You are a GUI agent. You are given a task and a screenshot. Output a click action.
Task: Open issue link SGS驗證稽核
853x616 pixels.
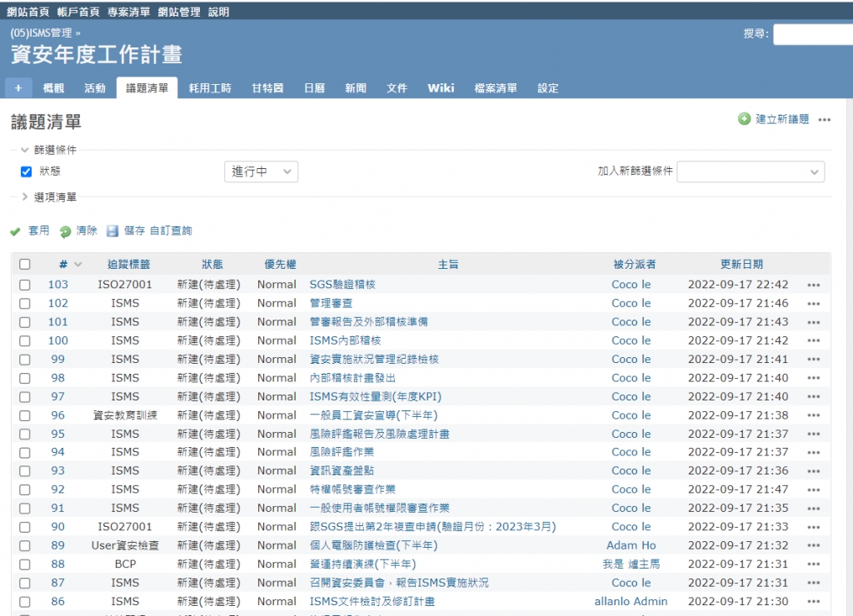342,285
